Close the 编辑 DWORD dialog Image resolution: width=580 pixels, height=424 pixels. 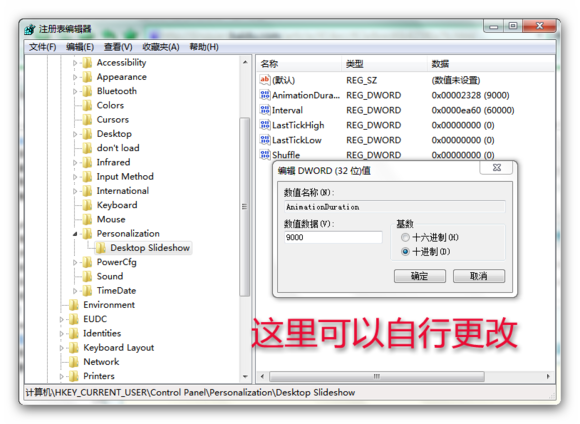click(496, 168)
